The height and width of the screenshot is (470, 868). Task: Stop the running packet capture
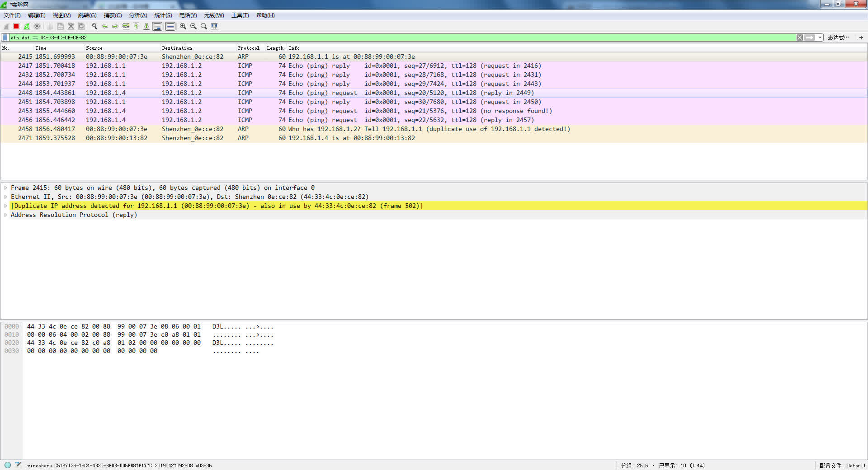[16, 26]
